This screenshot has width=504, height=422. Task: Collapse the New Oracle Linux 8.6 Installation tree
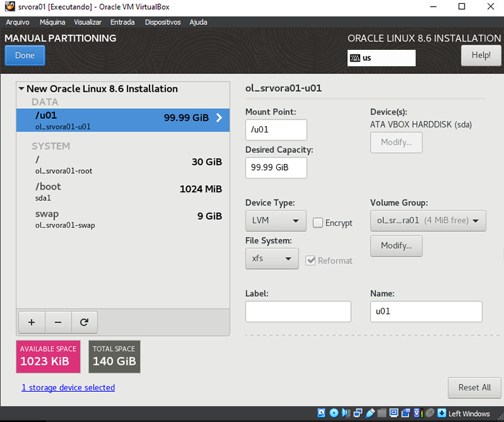(x=22, y=89)
